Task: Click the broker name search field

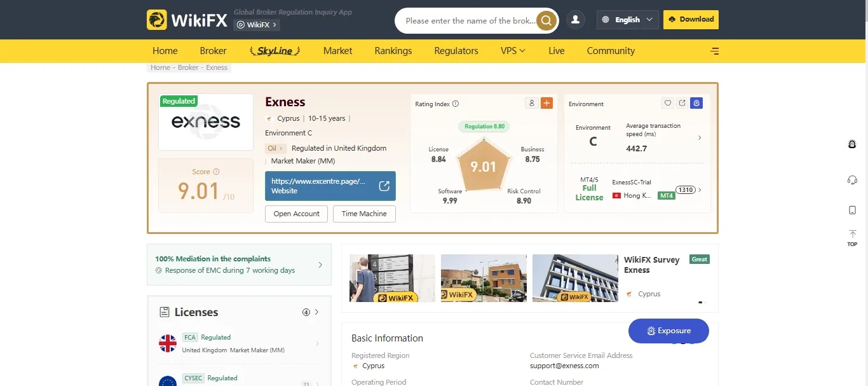Action: coord(470,20)
